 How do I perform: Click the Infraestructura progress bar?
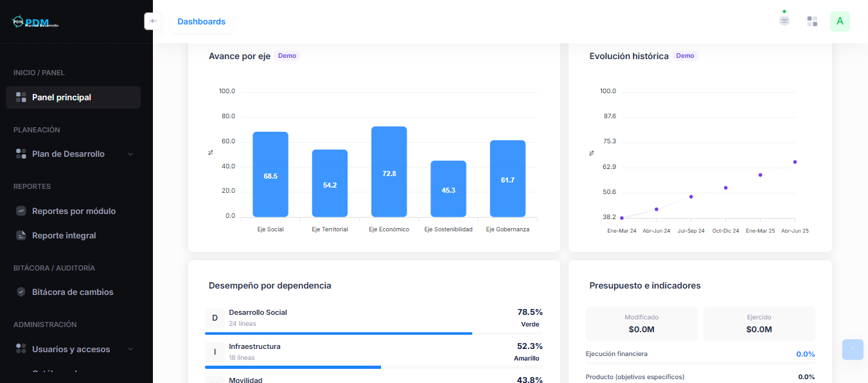click(374, 367)
